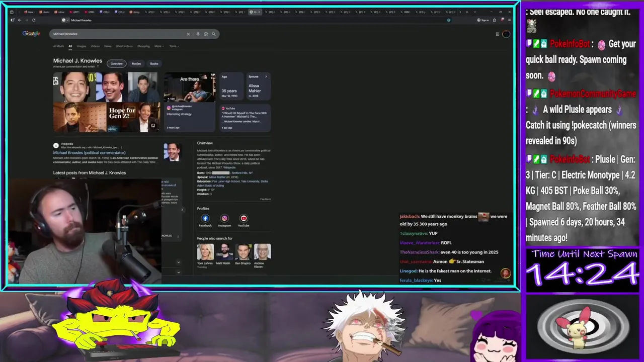This screenshot has width=644, height=362.
Task: Select the Short videos tab
Action: 124,46
